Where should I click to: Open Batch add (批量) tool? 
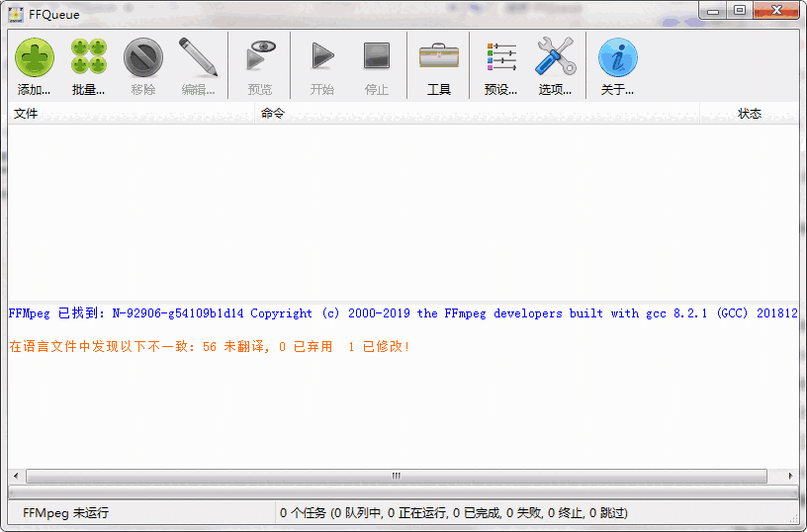tap(88, 58)
